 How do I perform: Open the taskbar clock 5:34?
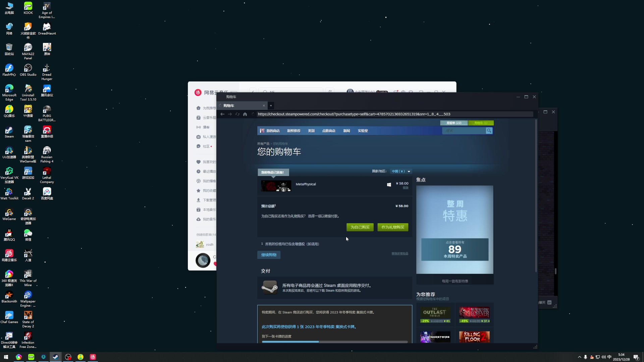(621, 357)
